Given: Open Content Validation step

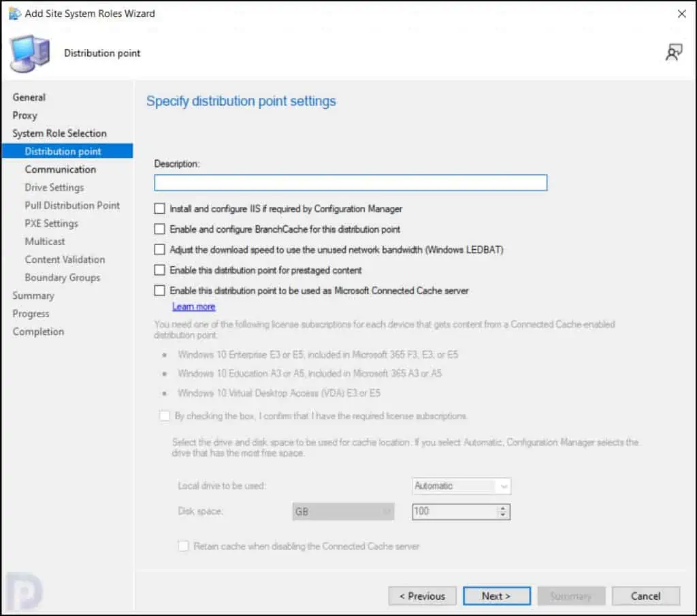Looking at the screenshot, I should click(65, 259).
